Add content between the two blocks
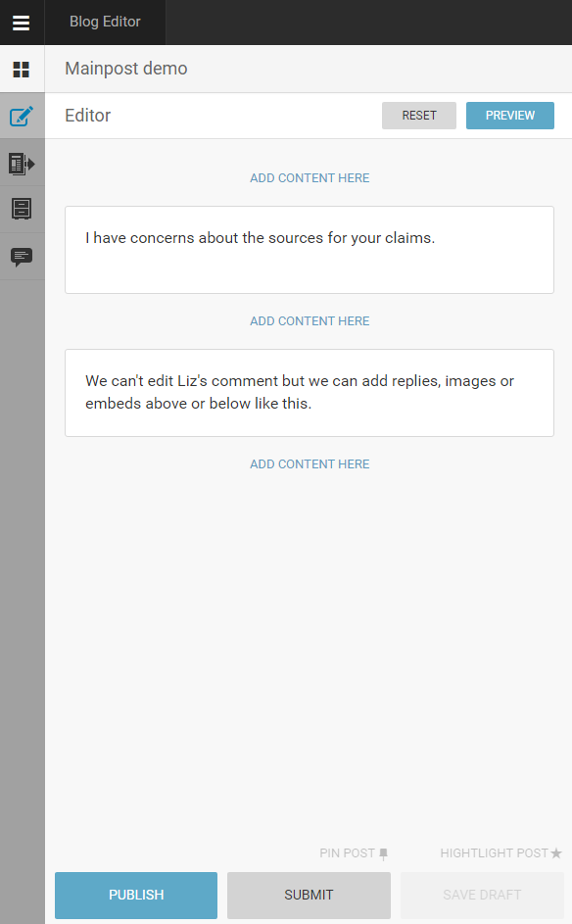 pos(310,321)
